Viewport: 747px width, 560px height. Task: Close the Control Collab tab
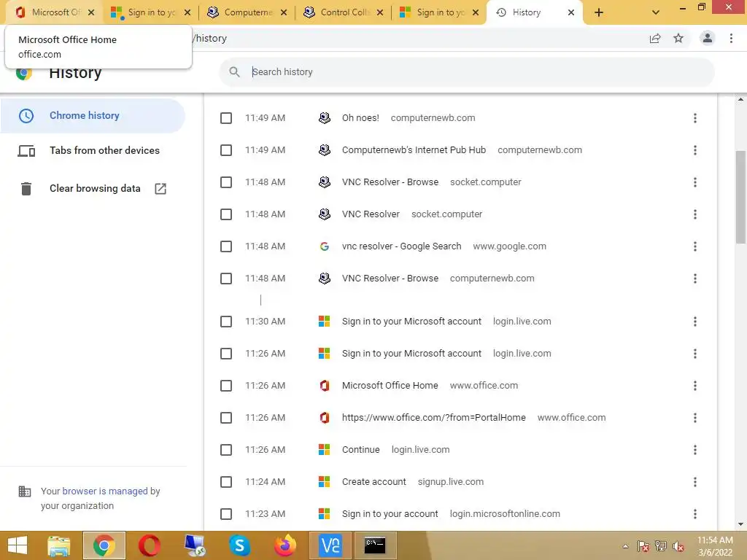[379, 12]
